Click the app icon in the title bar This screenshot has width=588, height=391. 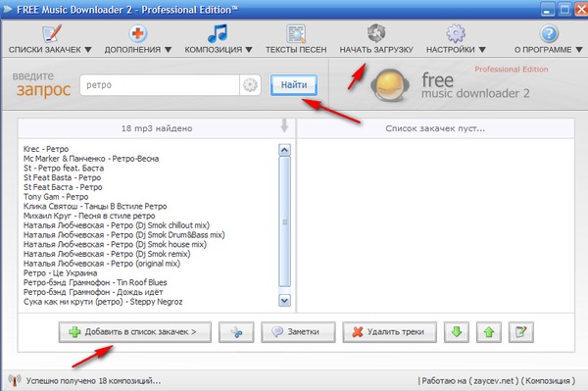tap(8, 9)
